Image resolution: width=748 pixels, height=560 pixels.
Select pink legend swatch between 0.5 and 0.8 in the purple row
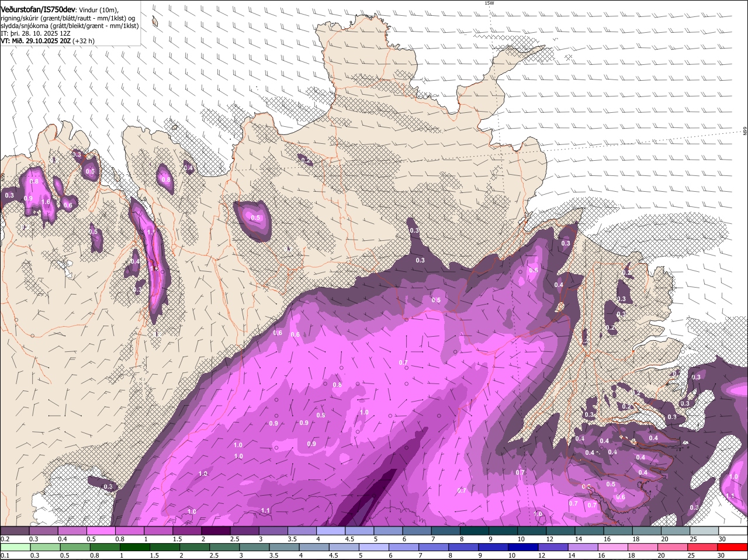point(101,531)
